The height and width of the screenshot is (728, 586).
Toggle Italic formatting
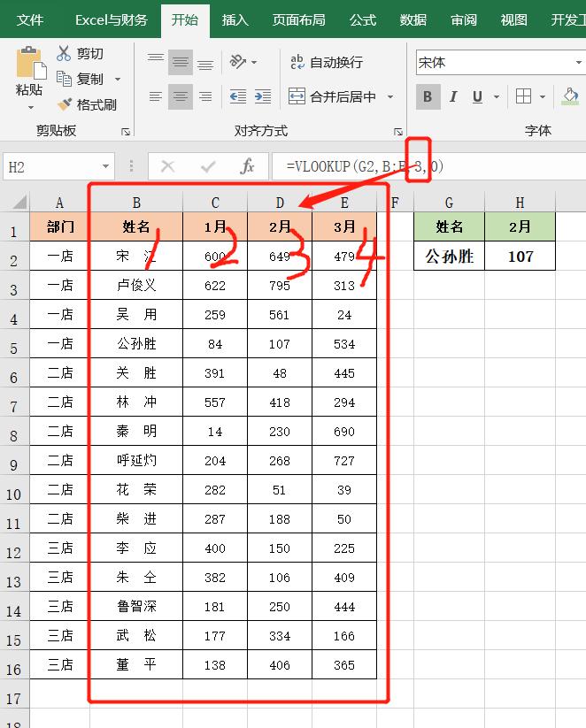click(453, 96)
